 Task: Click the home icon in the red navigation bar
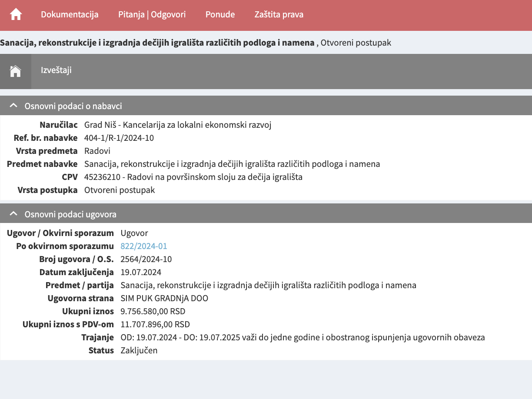(16, 14)
